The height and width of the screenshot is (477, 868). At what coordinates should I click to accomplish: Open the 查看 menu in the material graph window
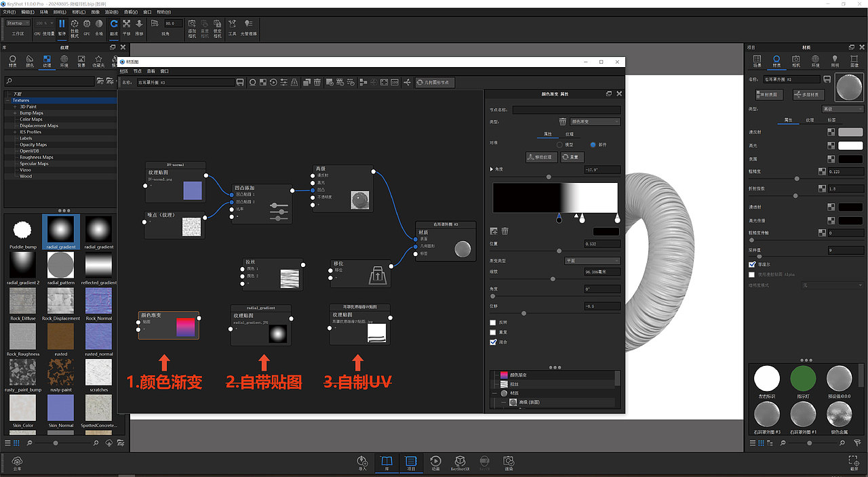151,71
